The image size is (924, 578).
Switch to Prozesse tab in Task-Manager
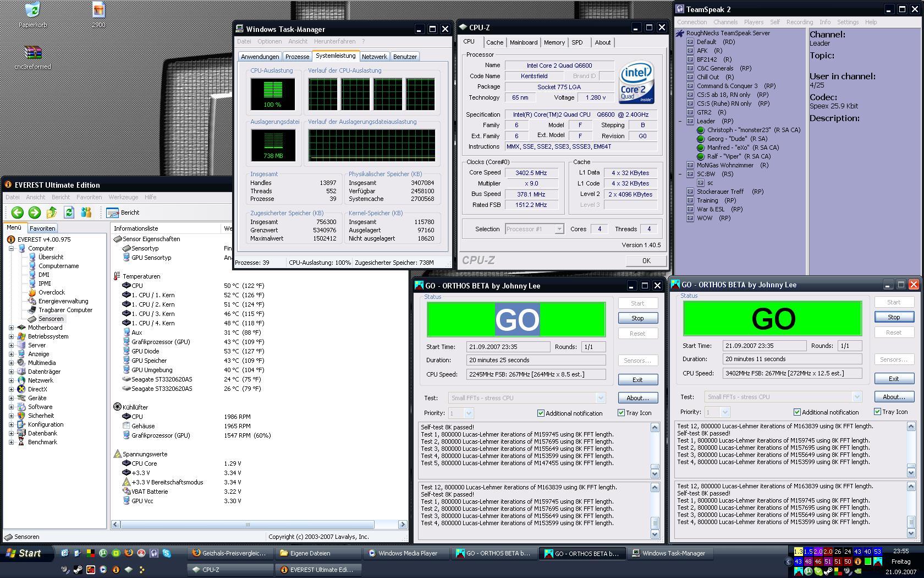(297, 57)
